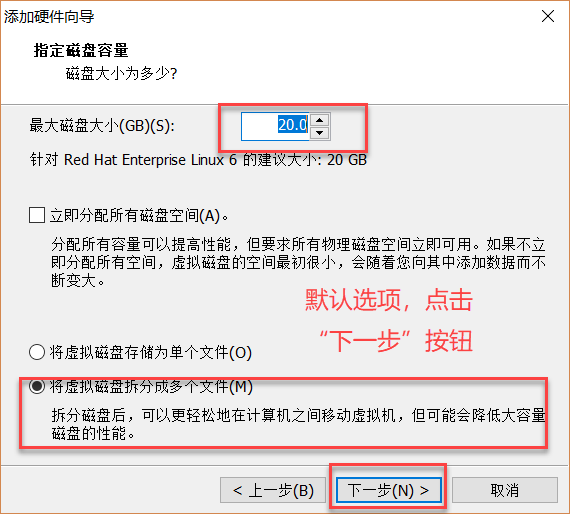Click the 立即分配所有磁盘空间(A) label text
The image size is (570, 514).
(x=139, y=216)
